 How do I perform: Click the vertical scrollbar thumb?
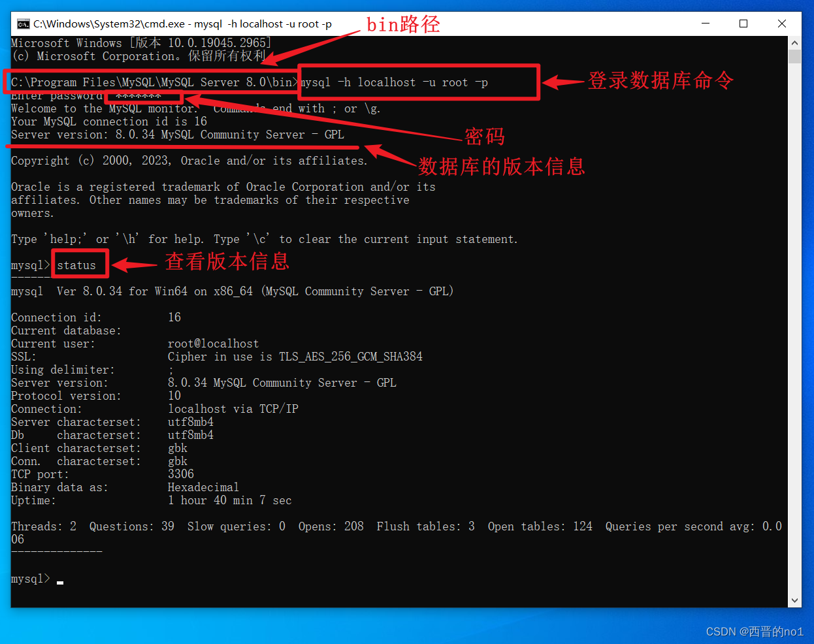(794, 56)
